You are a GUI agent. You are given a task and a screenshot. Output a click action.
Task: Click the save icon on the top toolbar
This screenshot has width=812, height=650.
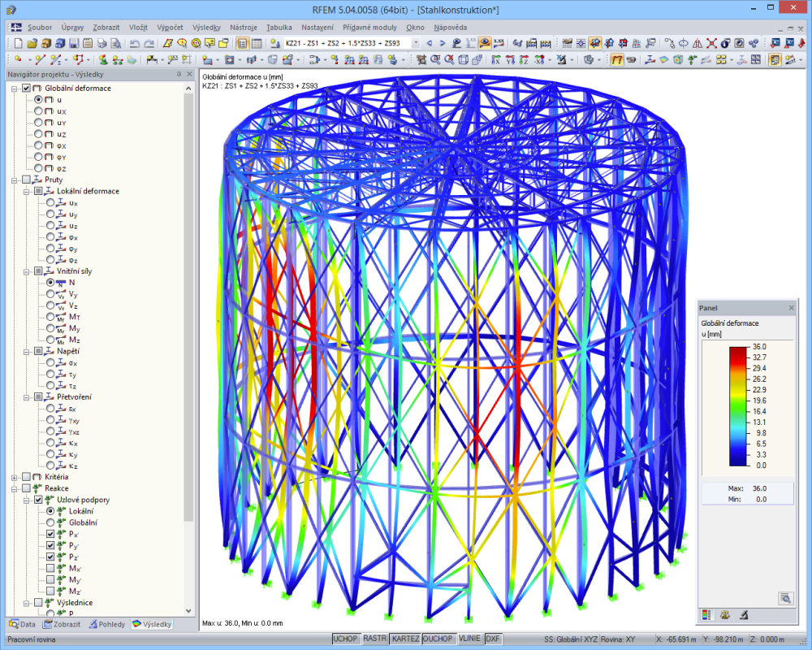coord(73,45)
